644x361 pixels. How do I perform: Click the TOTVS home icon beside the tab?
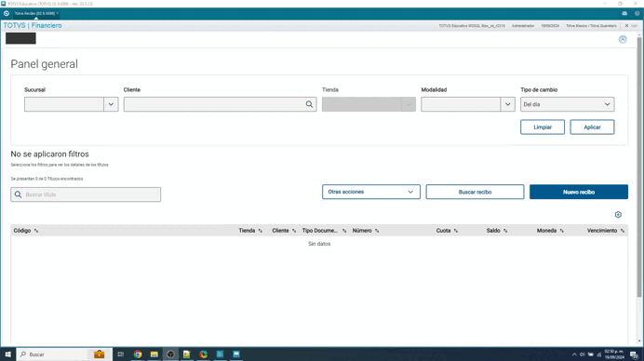click(7, 14)
